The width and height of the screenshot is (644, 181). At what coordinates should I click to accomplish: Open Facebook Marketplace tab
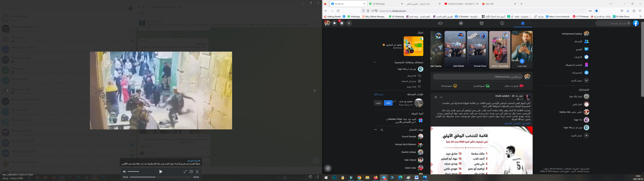pos(481,23)
